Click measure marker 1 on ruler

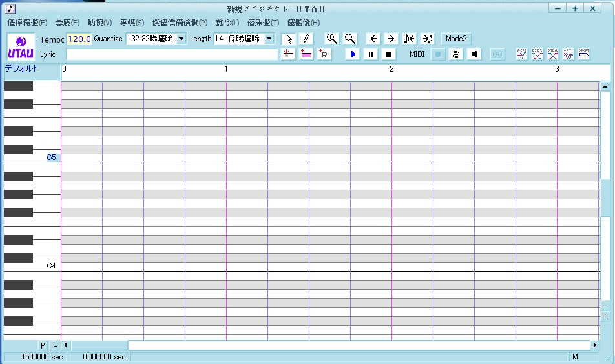pos(226,69)
